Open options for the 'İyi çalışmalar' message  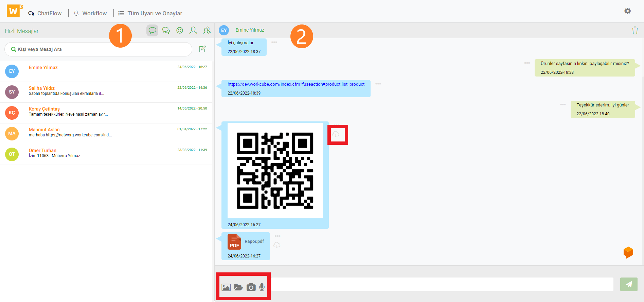click(x=274, y=42)
